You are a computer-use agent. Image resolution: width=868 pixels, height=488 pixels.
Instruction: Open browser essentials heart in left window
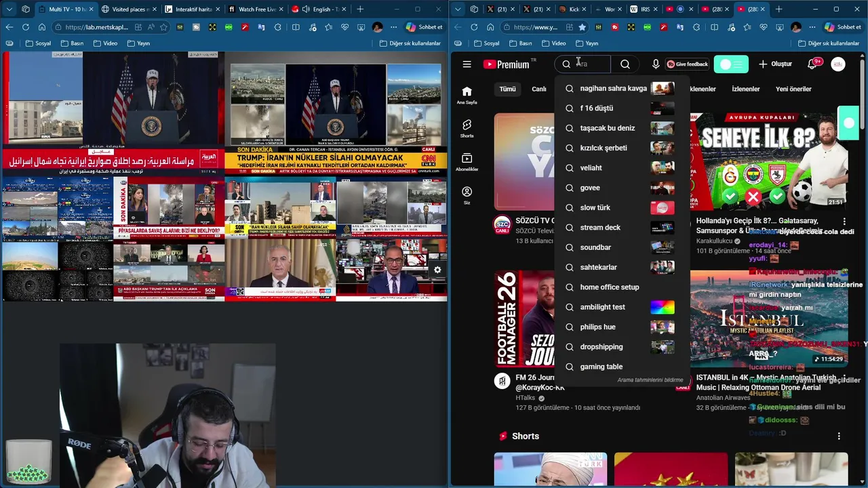[344, 27]
